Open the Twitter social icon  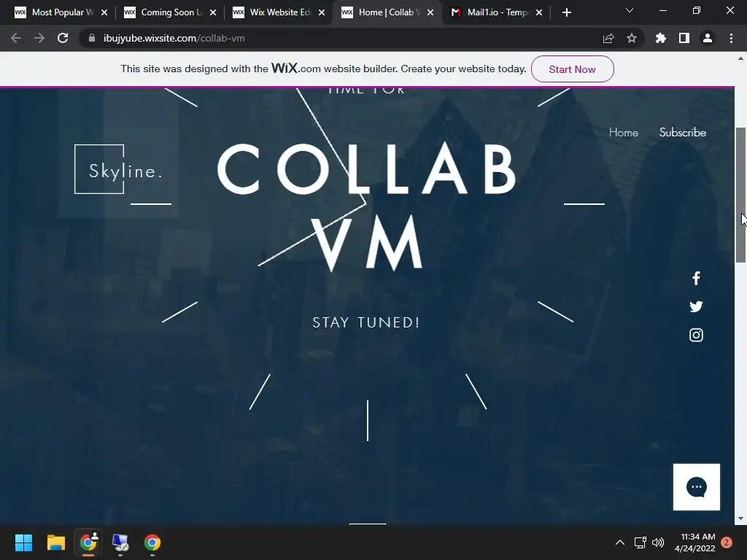pos(696,306)
